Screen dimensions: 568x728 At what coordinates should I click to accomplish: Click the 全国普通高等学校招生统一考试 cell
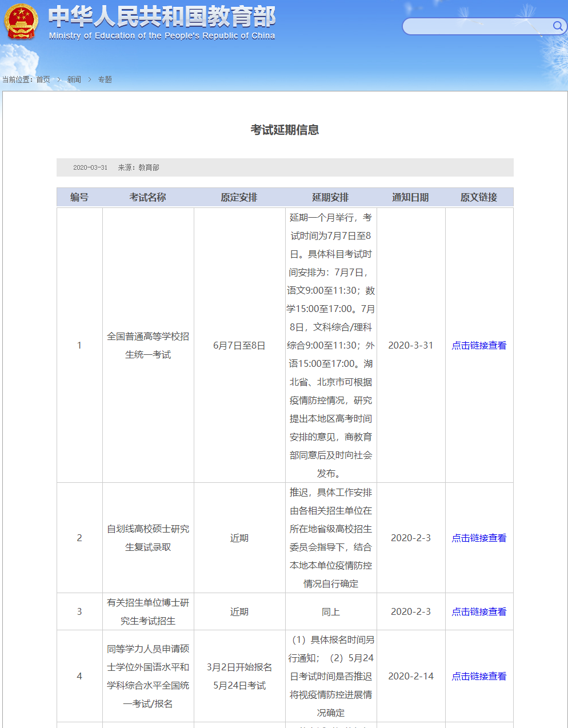tap(148, 345)
